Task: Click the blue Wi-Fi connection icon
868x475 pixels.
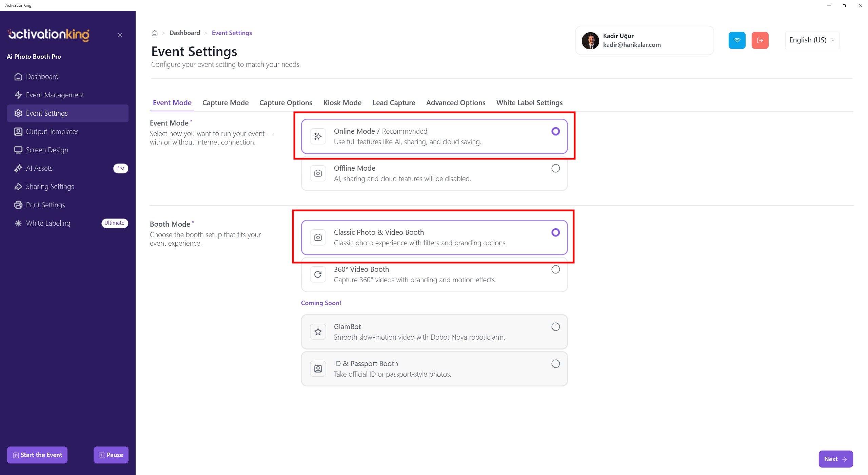Action: (x=737, y=40)
